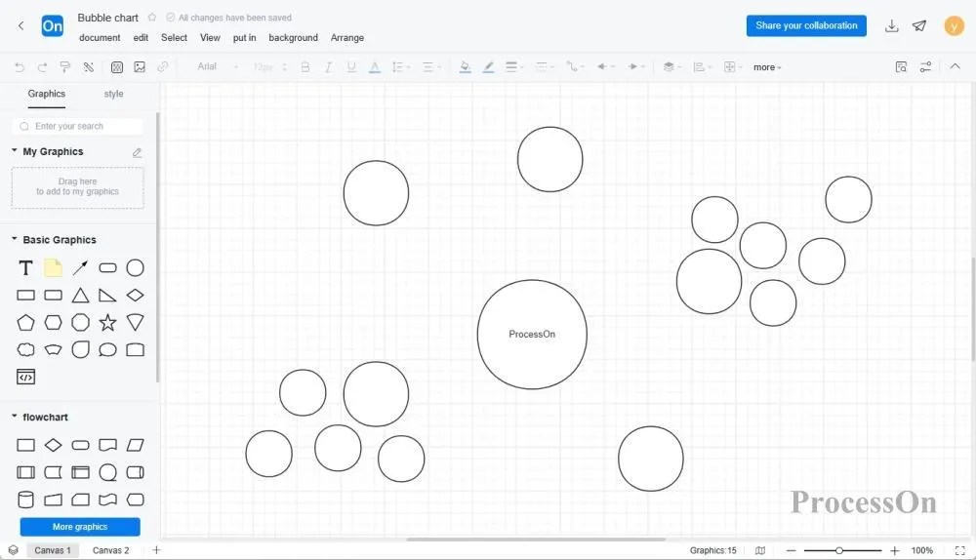Screen dimensions: 976x560
Task: Collapse the My Graphics section
Action: pyautogui.click(x=15, y=150)
